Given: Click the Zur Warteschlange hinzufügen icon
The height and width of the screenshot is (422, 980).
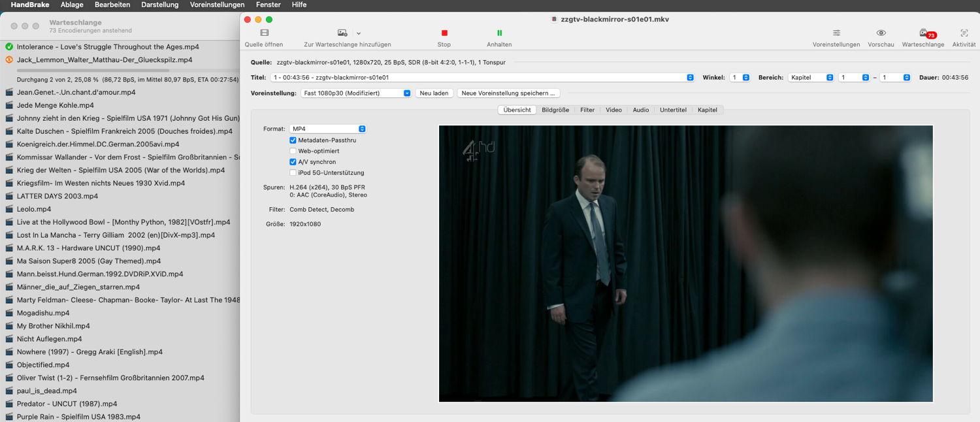Looking at the screenshot, I should coord(342,33).
